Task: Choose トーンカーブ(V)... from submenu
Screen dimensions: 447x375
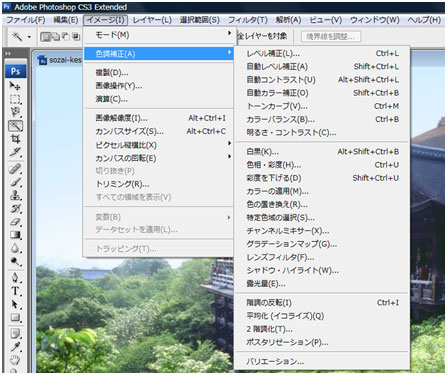Action: tap(322, 106)
